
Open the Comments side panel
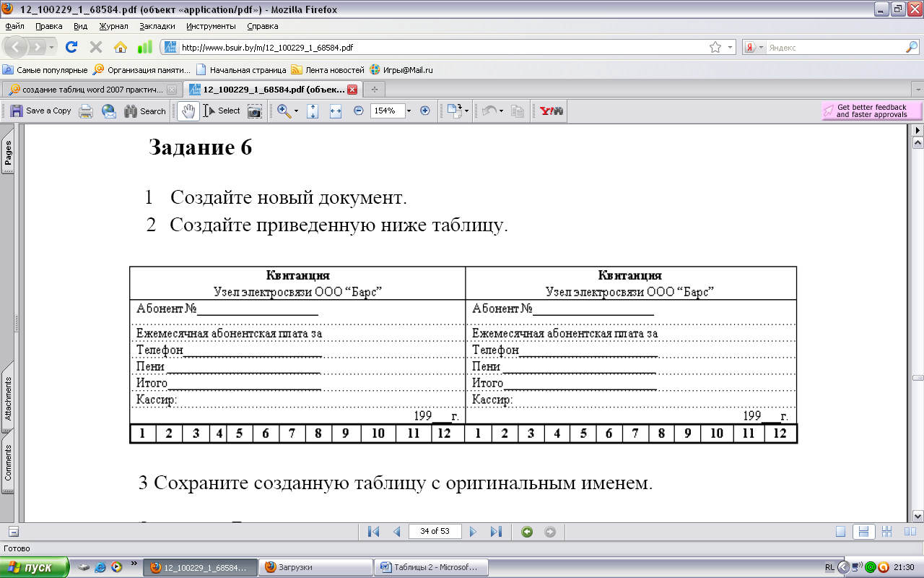pyautogui.click(x=8, y=462)
